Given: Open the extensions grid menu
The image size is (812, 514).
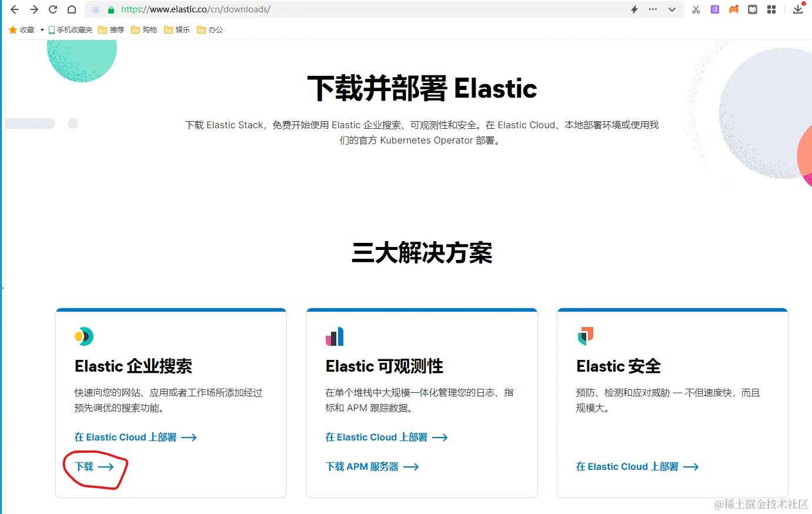Looking at the screenshot, I should tap(771, 9).
